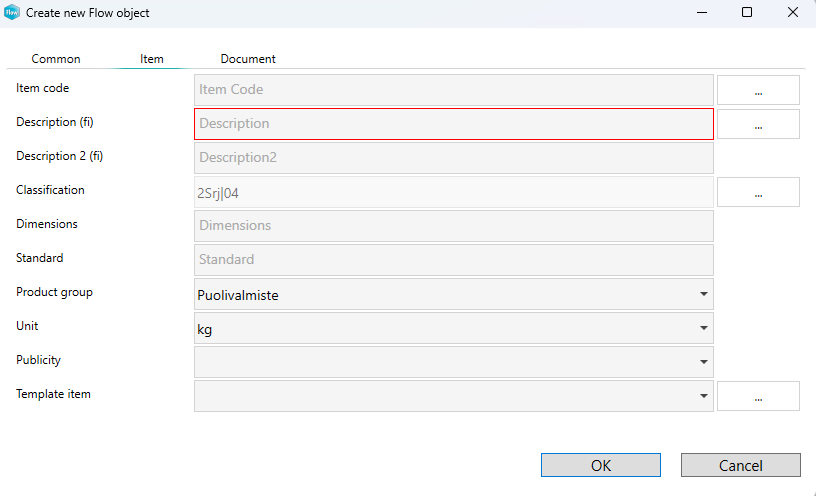The width and height of the screenshot is (816, 496).
Task: Click into the Dimensions field
Action: (x=453, y=226)
